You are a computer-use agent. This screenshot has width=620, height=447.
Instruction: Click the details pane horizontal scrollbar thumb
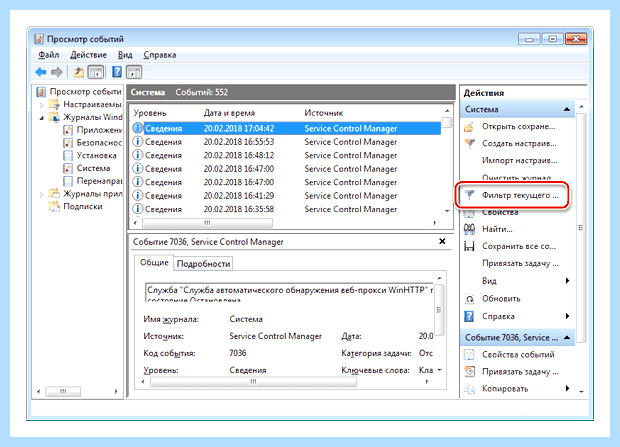253,382
